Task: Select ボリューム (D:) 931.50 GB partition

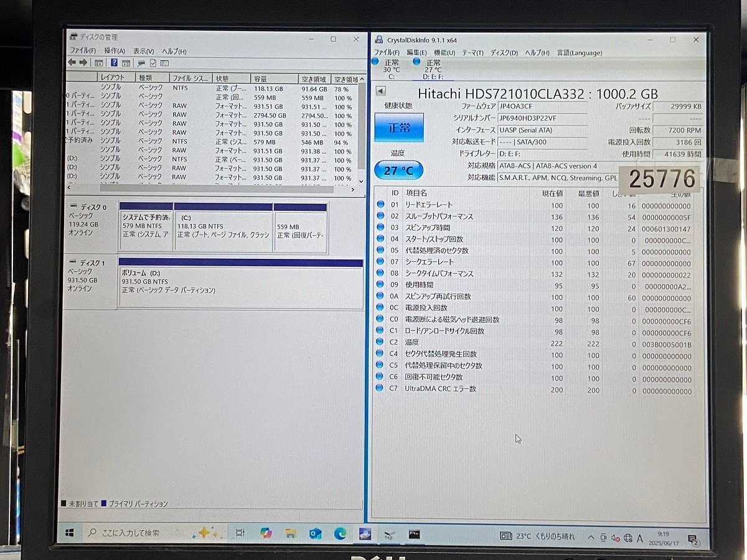Action: (241, 284)
